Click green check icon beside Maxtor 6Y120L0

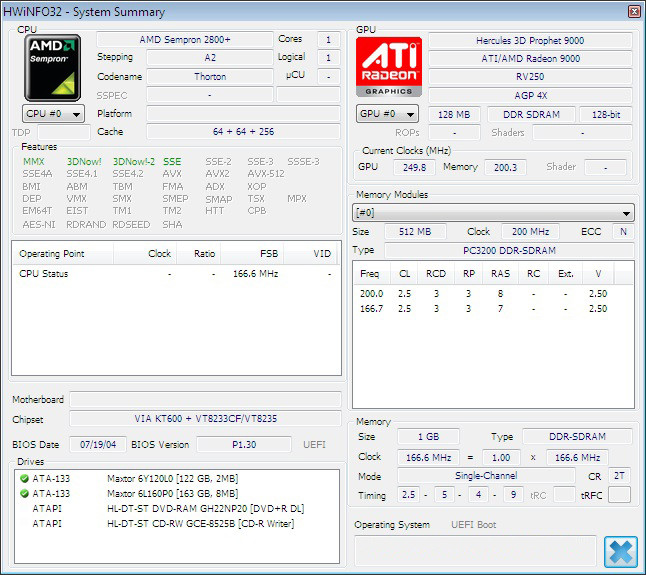24,478
